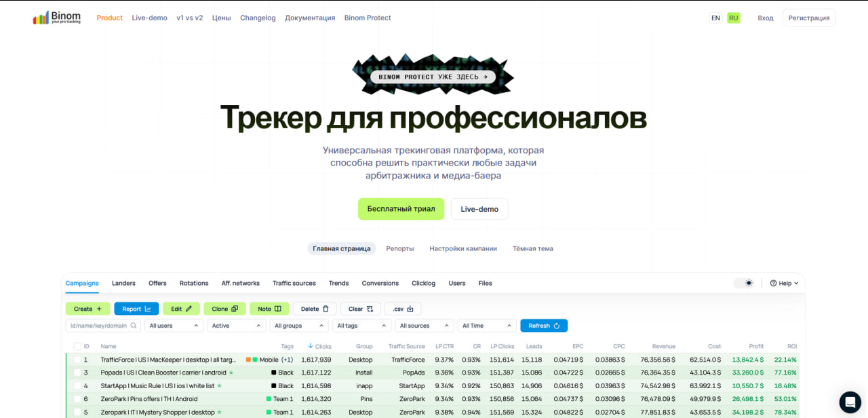Screen dimensions: 868x418
Task: Click the Бесплатный триал button
Action: pos(401,209)
